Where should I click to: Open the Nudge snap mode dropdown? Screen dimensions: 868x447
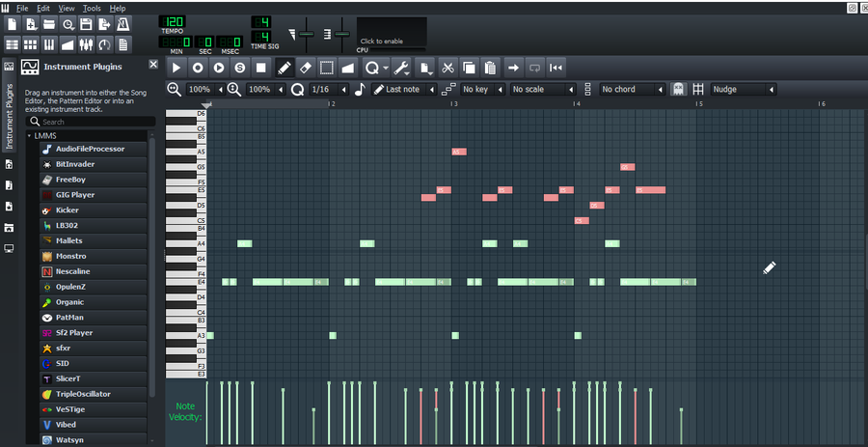click(x=744, y=89)
